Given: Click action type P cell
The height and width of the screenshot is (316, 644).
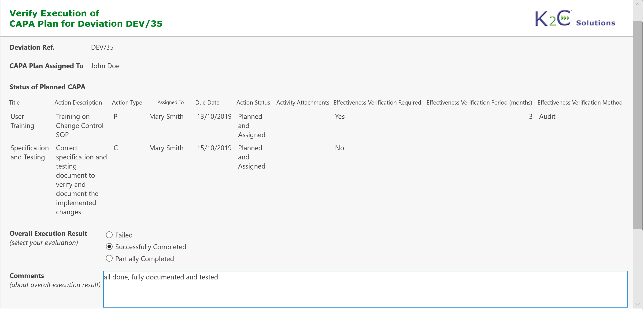Looking at the screenshot, I should [115, 117].
